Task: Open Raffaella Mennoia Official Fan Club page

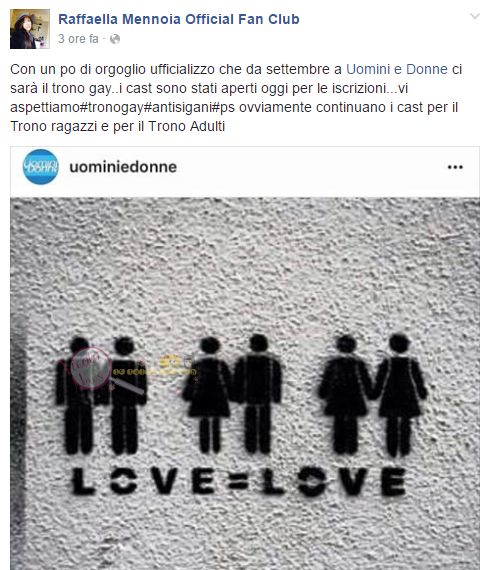Action: click(x=179, y=19)
